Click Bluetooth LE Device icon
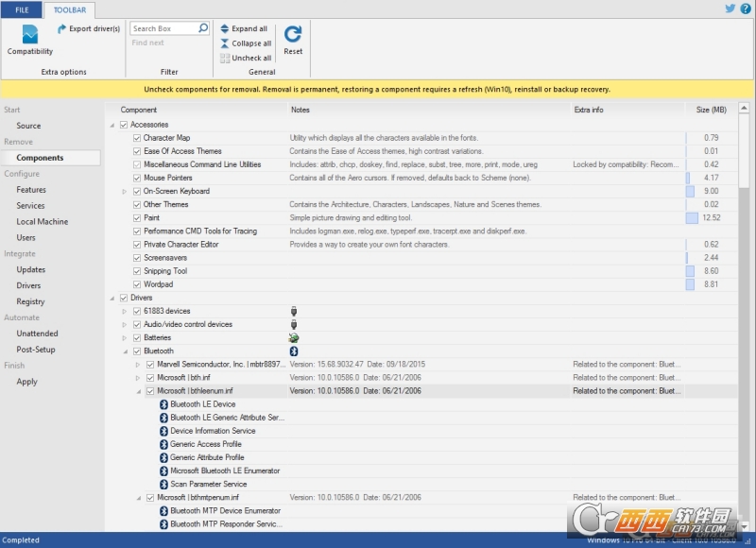This screenshot has width=756, height=548. [x=163, y=404]
